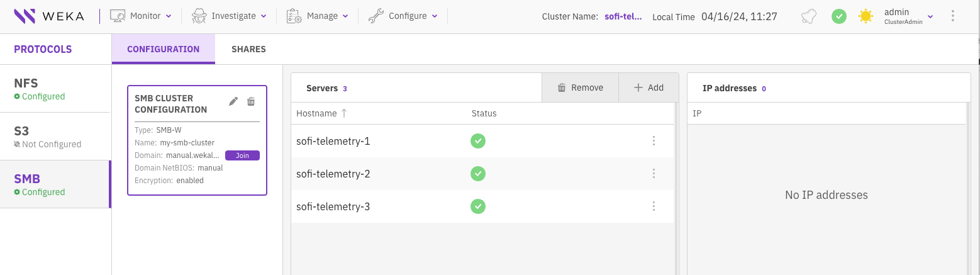Screen dimensions: 980x275
Task: Select the NFS protocol in sidebar
Action: [x=55, y=89]
